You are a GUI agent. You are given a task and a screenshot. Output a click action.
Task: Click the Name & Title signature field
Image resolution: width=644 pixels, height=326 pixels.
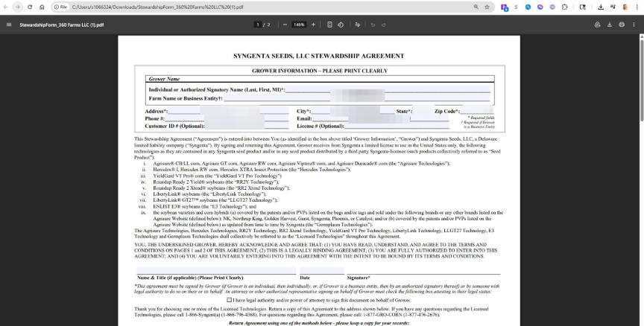click(x=216, y=271)
